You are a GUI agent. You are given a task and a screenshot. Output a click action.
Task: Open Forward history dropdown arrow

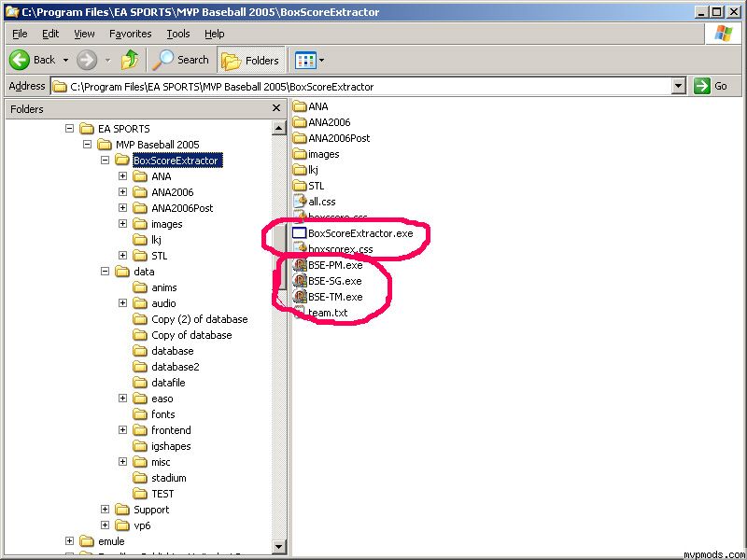click(x=107, y=60)
